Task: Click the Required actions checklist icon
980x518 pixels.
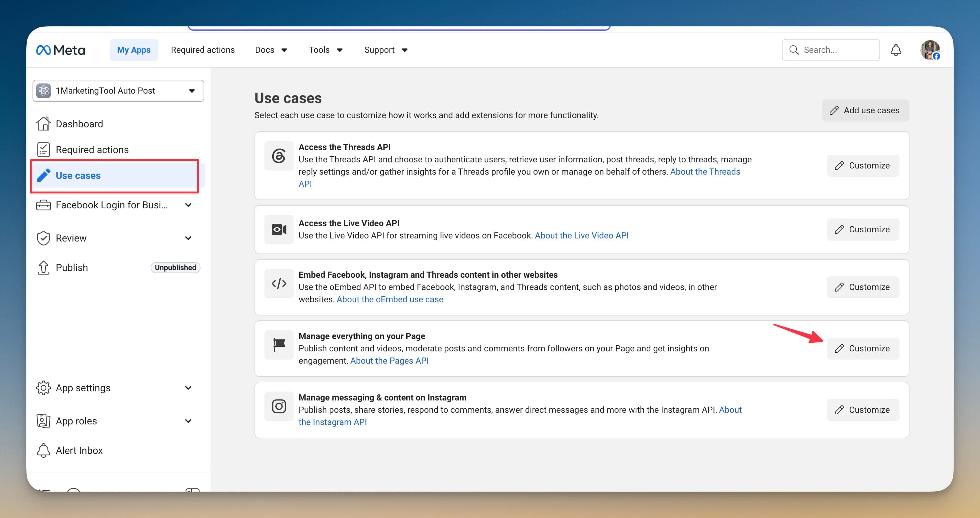Action: pos(43,149)
